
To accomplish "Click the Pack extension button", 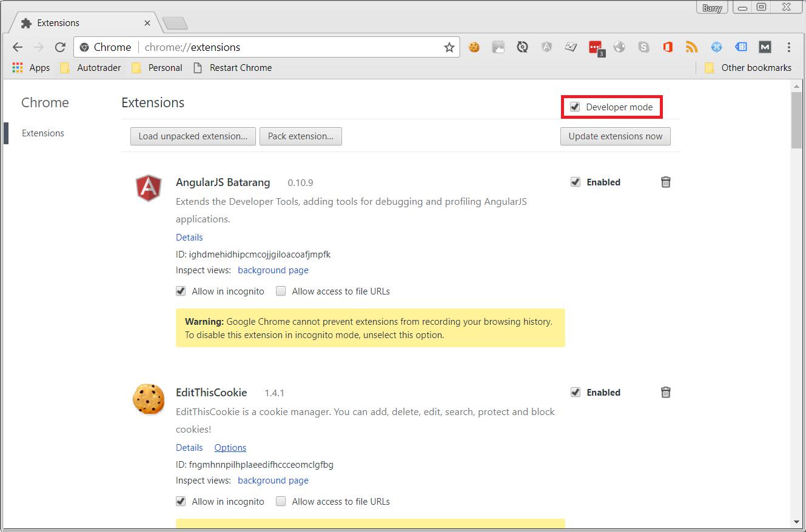I will [x=301, y=136].
